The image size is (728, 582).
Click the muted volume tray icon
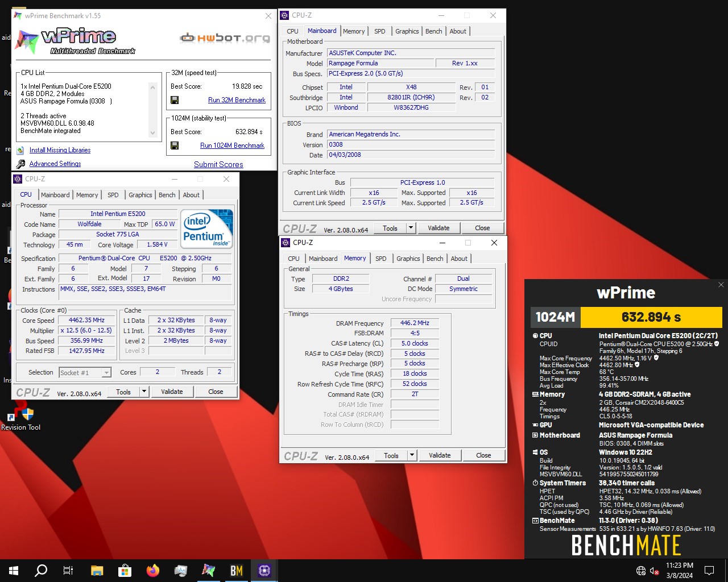click(x=654, y=571)
